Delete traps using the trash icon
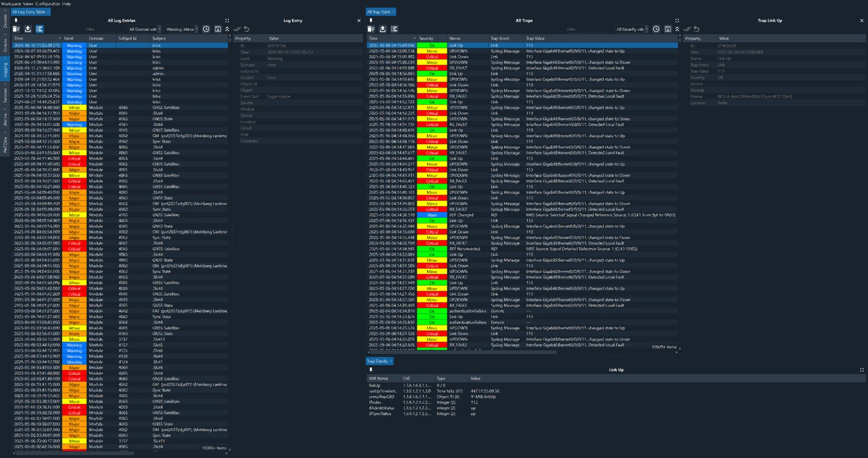 click(372, 29)
